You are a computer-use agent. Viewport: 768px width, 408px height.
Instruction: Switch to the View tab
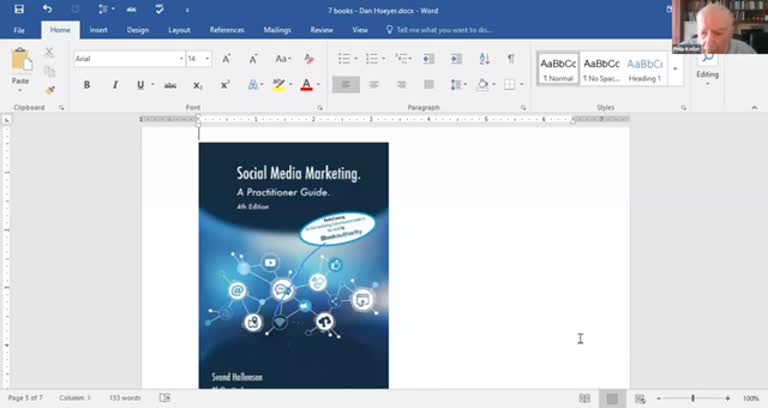[360, 30]
